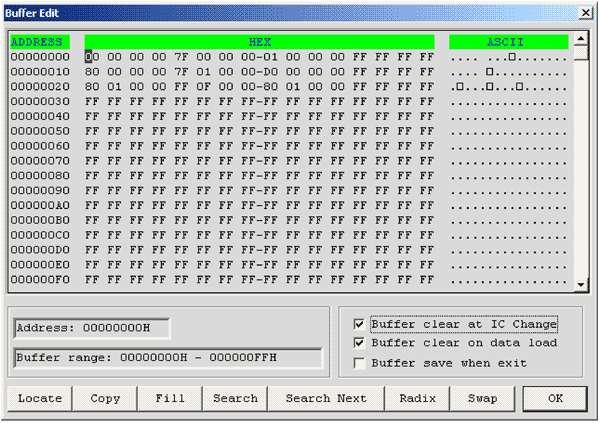Click the Locate button

click(x=39, y=398)
